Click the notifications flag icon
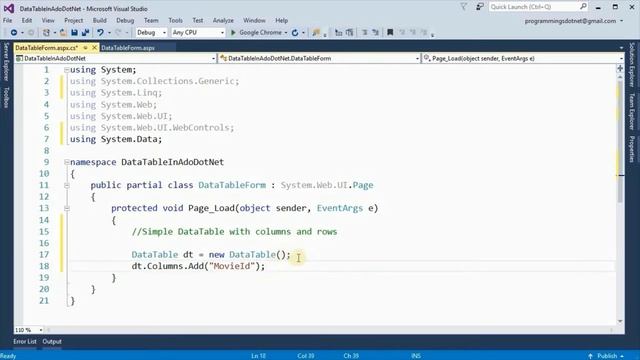This screenshot has height=360, width=640. [464, 7]
